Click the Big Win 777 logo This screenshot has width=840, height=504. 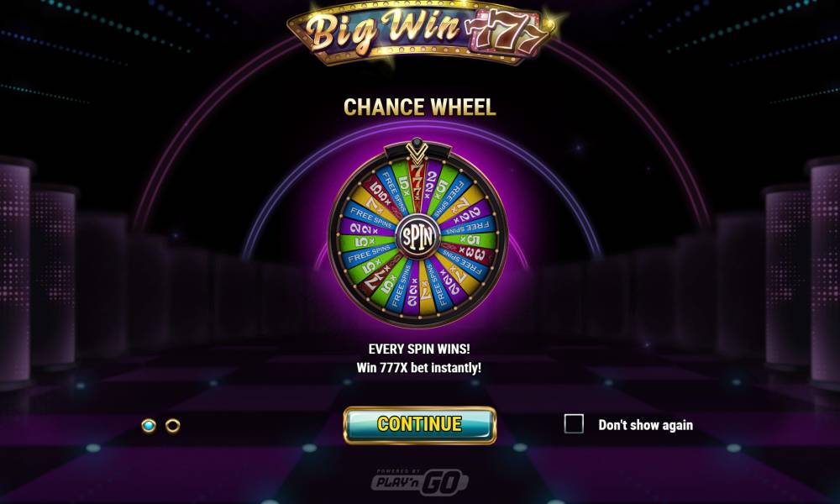coord(420,34)
